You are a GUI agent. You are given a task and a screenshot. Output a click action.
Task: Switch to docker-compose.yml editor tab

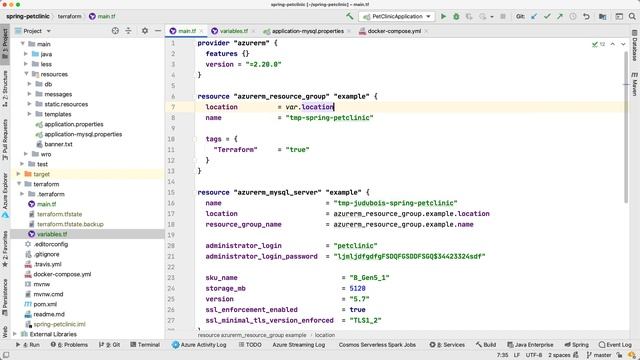(394, 31)
